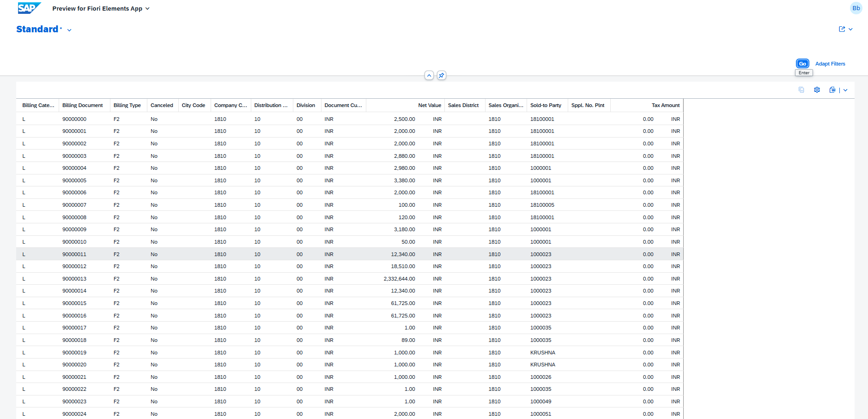Click net value 2,332,644.00

[399, 279]
